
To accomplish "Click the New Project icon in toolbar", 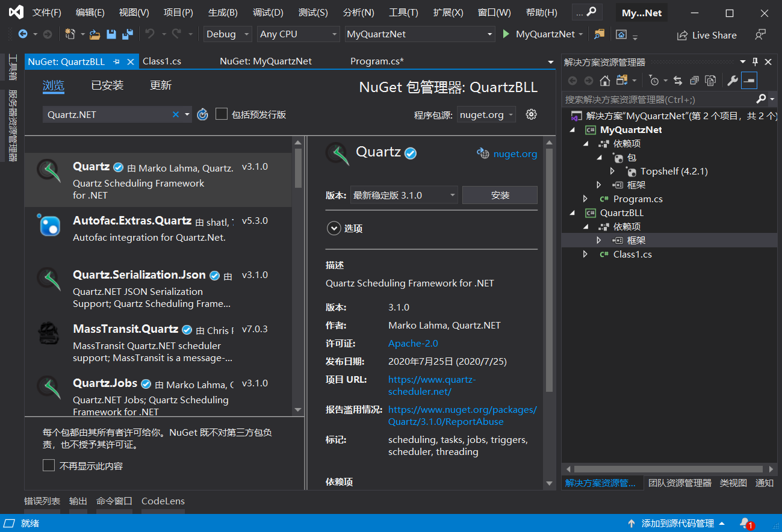I will (70, 34).
